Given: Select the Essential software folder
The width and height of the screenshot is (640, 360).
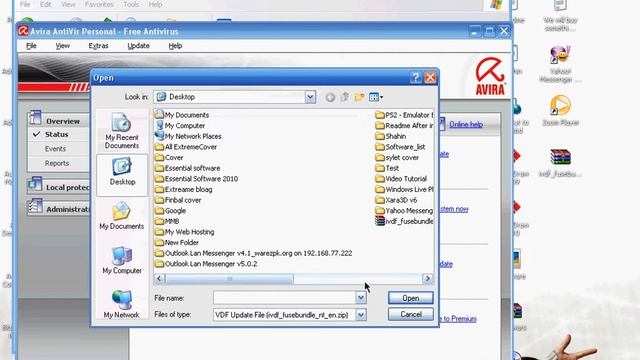Looking at the screenshot, I should 188,168.
